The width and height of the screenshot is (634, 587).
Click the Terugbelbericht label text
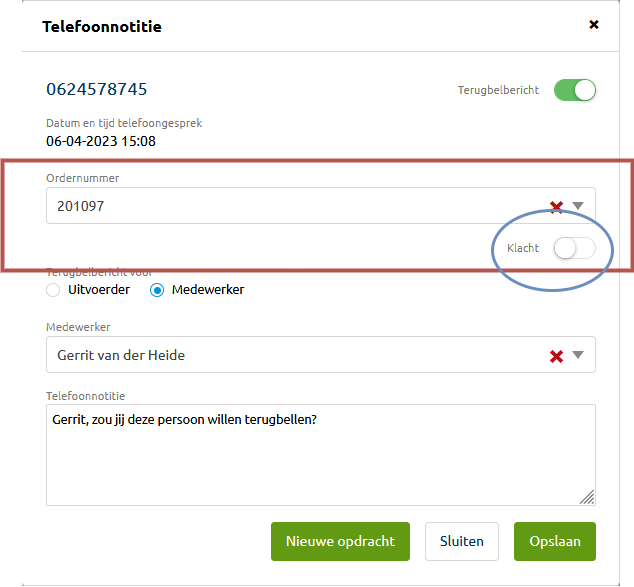(x=498, y=90)
